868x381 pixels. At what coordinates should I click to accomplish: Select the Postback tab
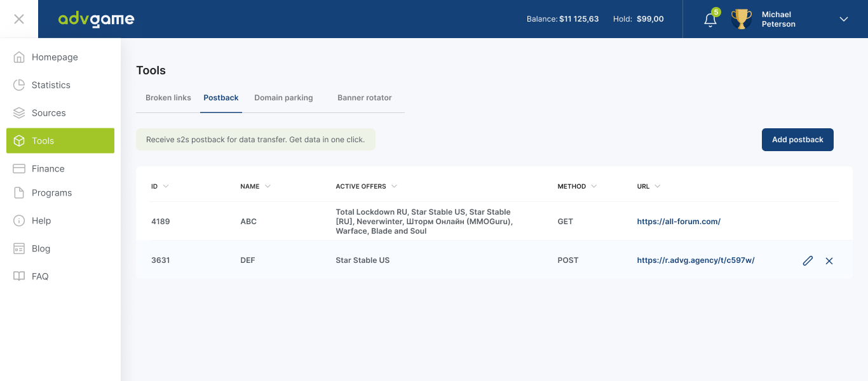(221, 98)
